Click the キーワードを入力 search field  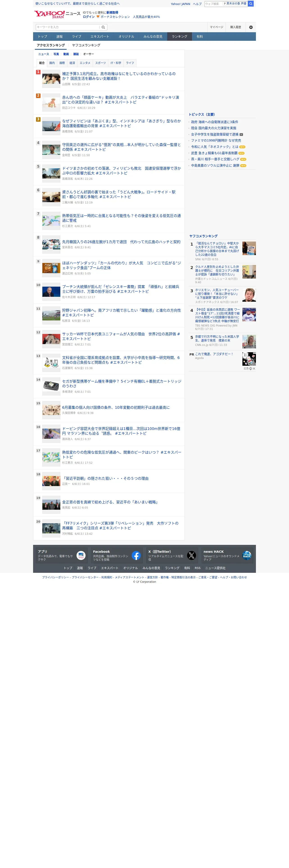point(68,27)
